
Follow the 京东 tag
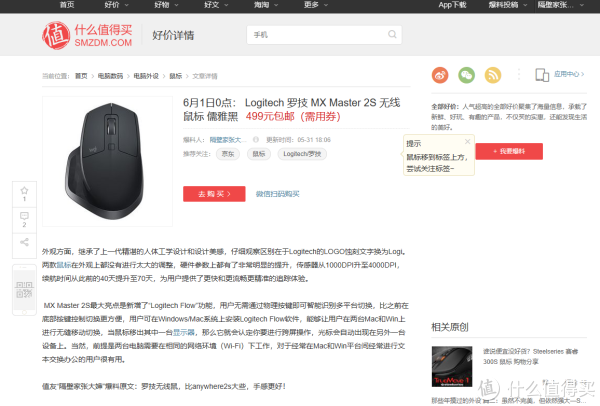228,154
